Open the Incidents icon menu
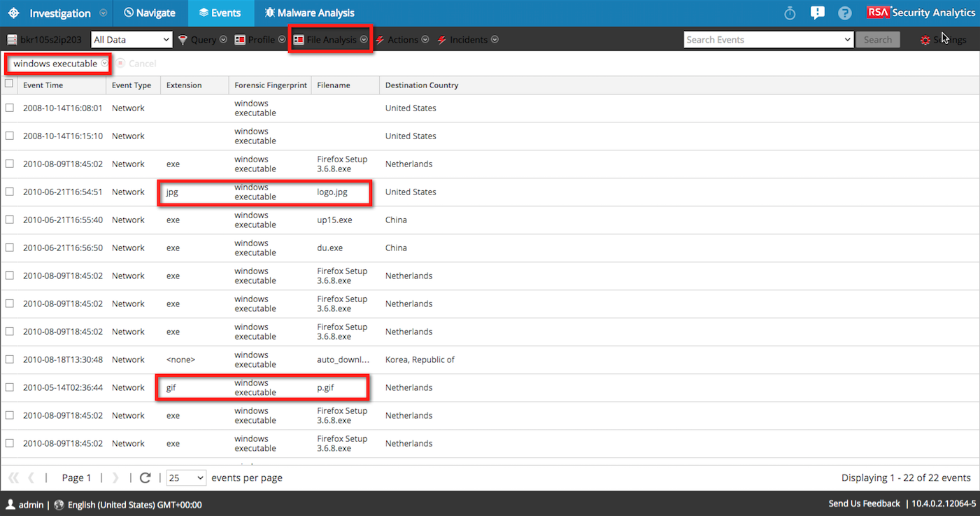 click(441, 39)
